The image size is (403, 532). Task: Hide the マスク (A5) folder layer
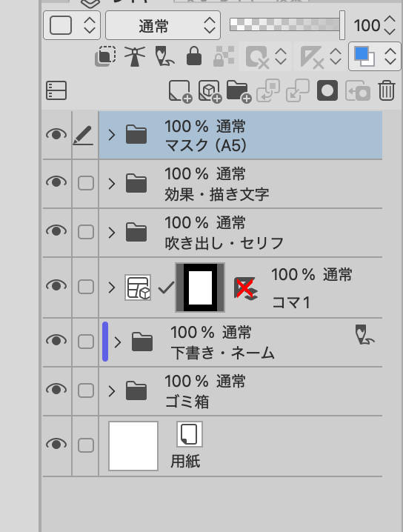pyautogui.click(x=56, y=135)
